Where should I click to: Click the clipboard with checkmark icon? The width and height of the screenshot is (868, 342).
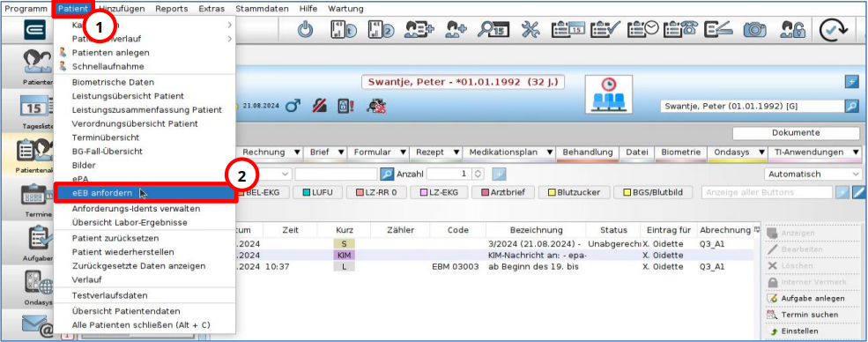[605, 29]
